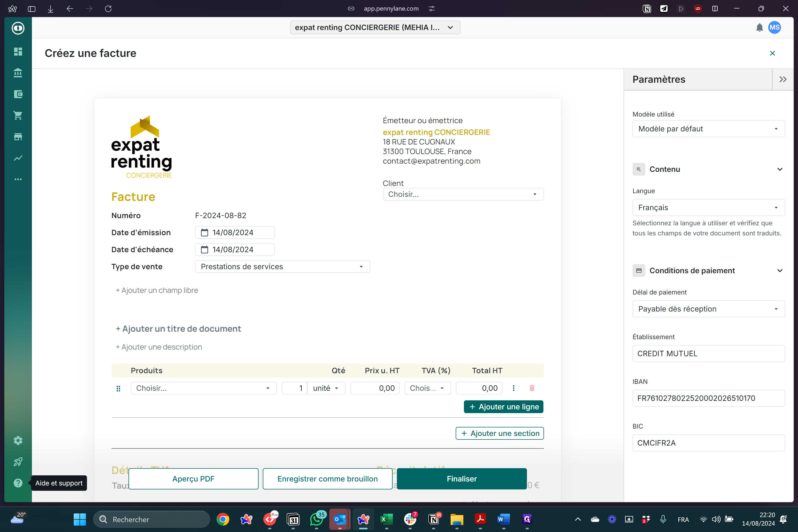Viewport: 798px width, 532px height.
Task: Click the BIC CMCIFR2A input field
Action: 708,443
